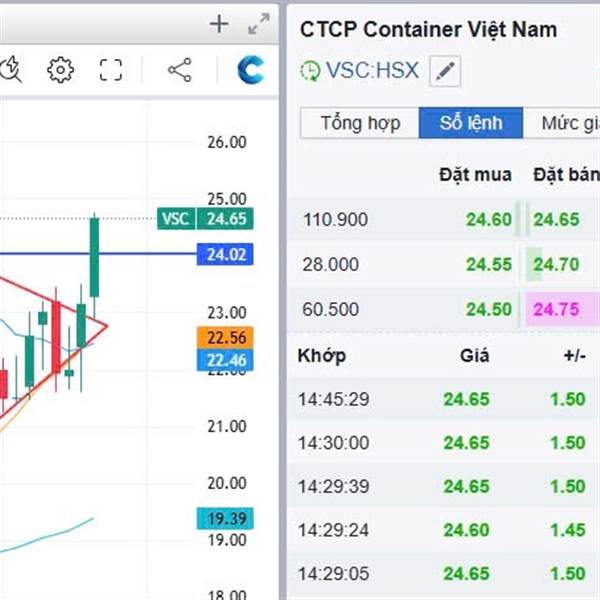Click the best bid price 24.60
This screenshot has width=600, height=600.
(488, 220)
